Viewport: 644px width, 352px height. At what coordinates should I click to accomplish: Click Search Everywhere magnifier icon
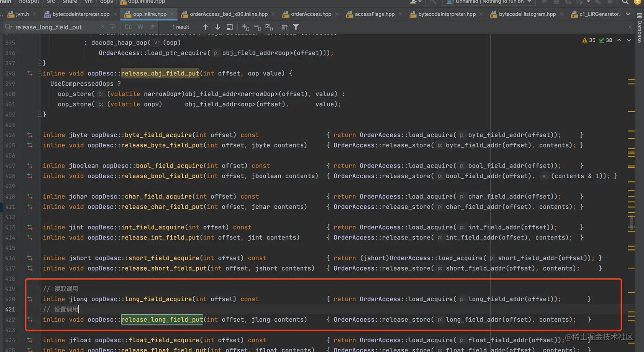click(625, 2)
